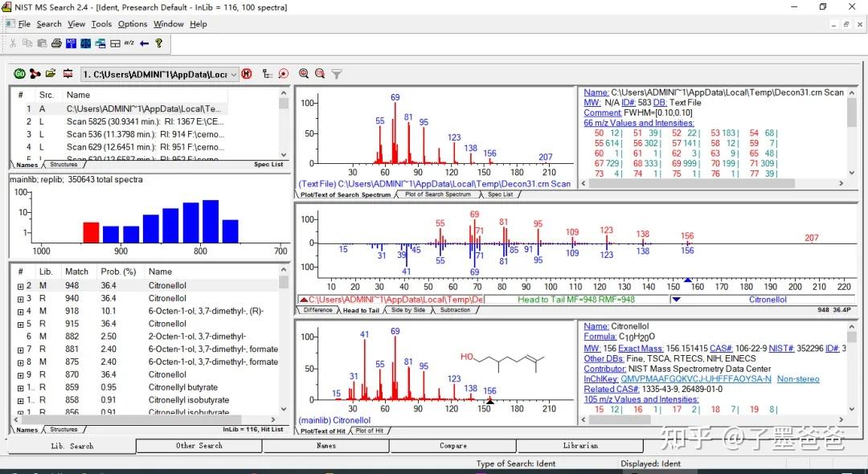The image size is (868, 474).
Task: Click the red histogram bar
Action: click(92, 232)
